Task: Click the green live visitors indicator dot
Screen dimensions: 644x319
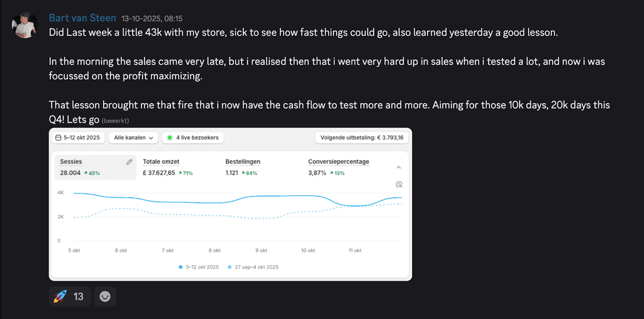Action: click(x=169, y=138)
